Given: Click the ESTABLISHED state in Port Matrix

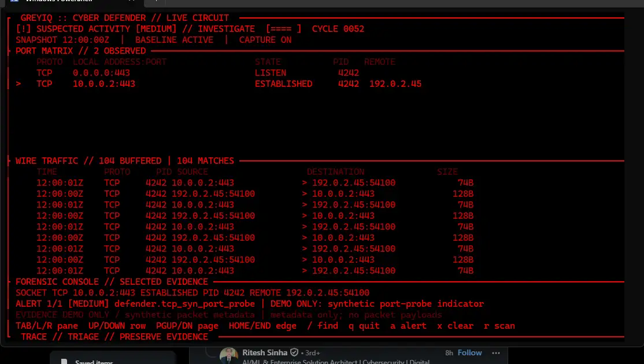Looking at the screenshot, I should [x=283, y=84].
